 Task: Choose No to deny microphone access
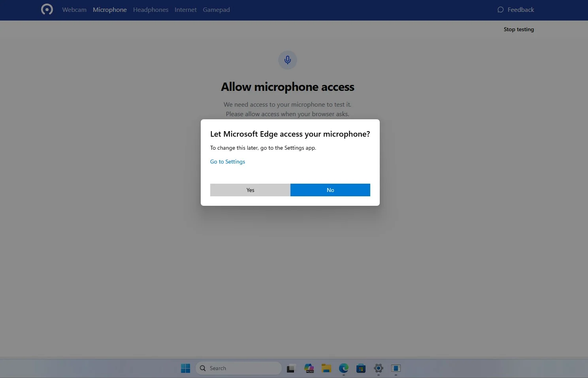click(x=330, y=190)
